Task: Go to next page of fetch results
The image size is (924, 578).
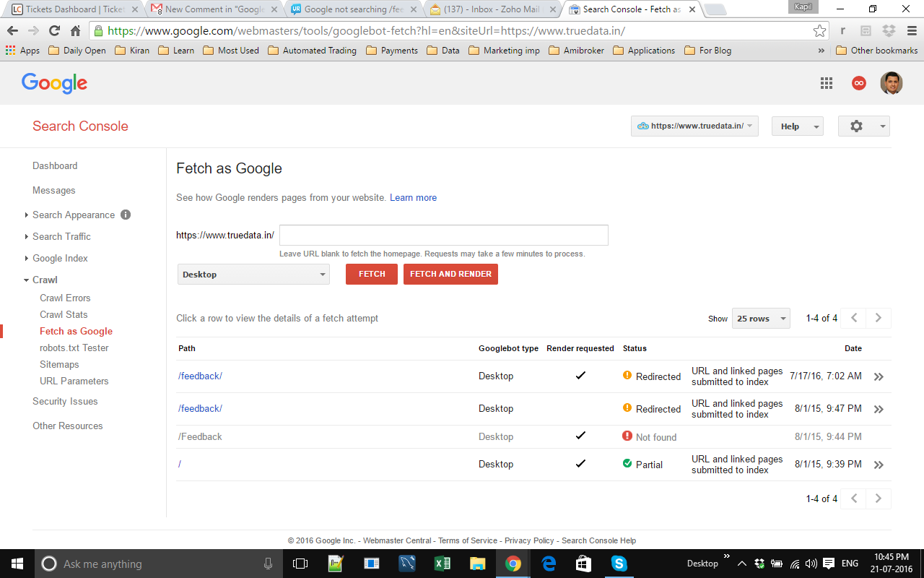Action: tap(879, 318)
